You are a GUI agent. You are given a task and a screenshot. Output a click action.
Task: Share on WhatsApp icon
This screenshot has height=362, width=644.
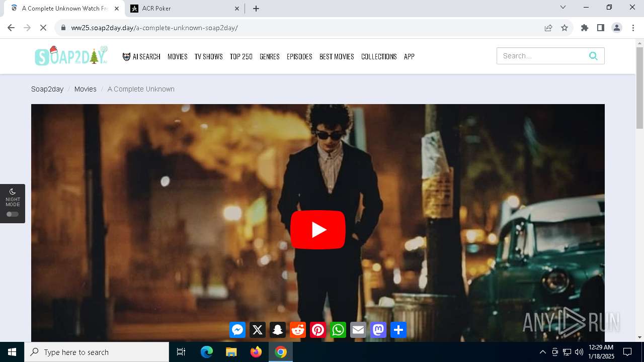point(338,330)
